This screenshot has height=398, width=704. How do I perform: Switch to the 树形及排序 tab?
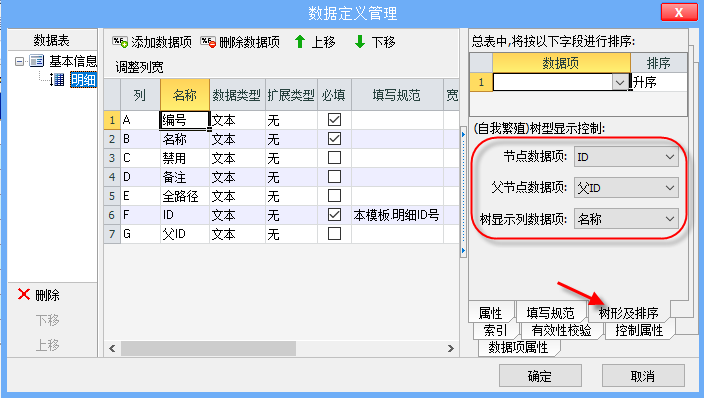pos(629,313)
